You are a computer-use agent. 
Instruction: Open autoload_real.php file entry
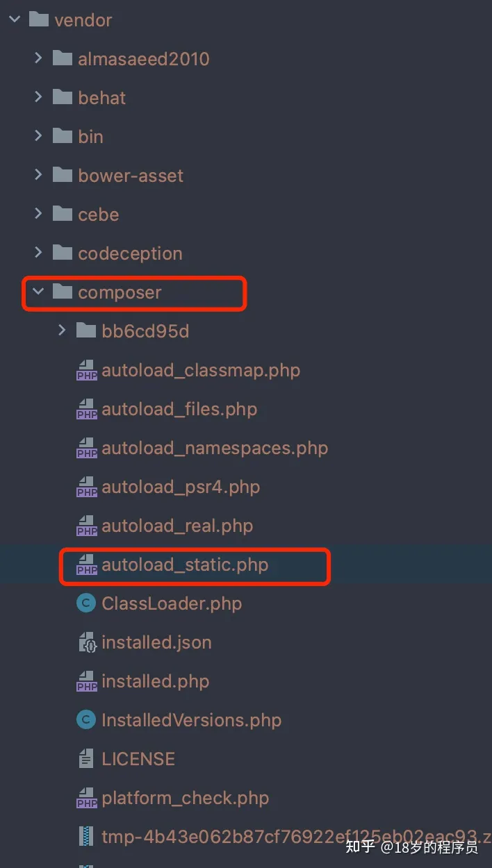click(x=177, y=526)
